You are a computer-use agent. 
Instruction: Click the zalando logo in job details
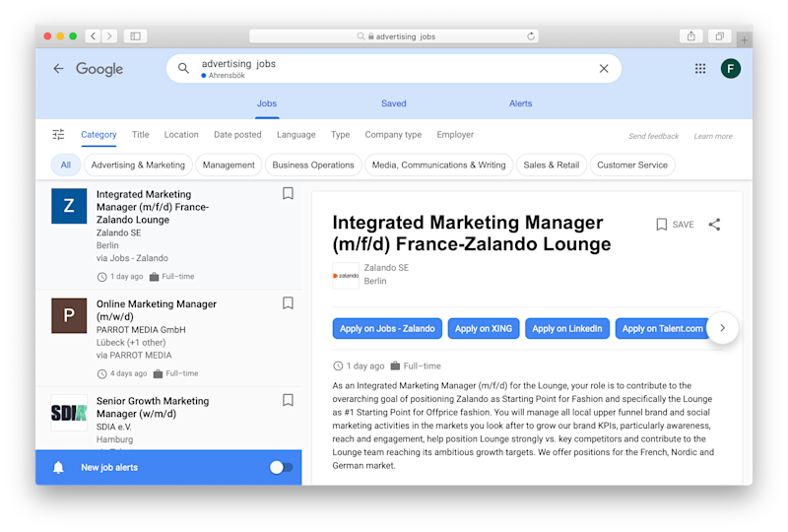(x=346, y=276)
